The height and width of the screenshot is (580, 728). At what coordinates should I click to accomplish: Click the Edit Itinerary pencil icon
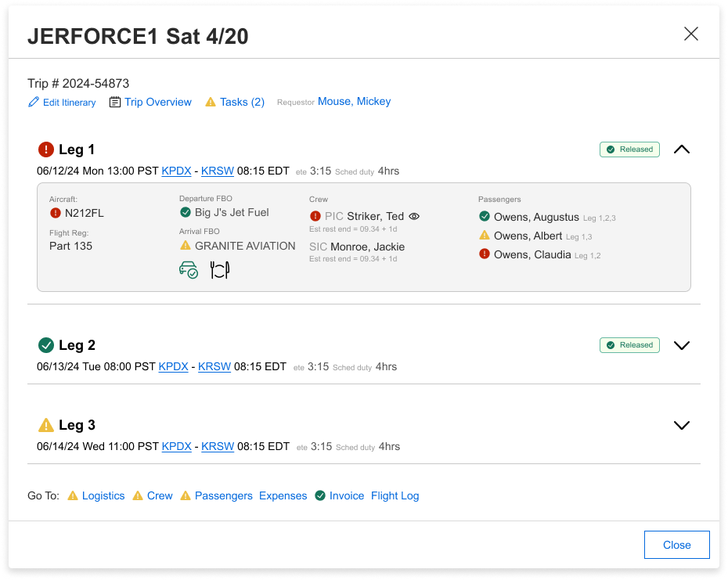point(34,103)
